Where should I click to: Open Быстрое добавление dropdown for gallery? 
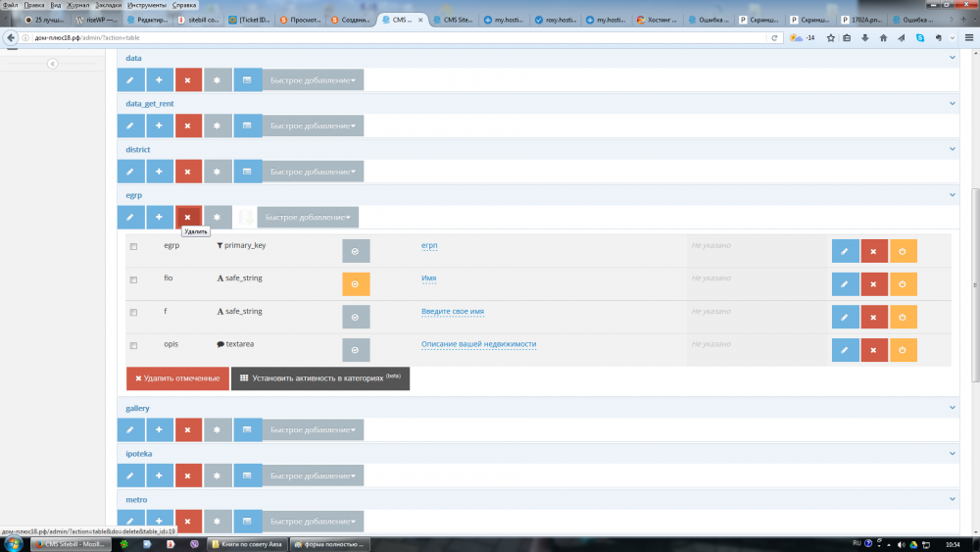[314, 429]
